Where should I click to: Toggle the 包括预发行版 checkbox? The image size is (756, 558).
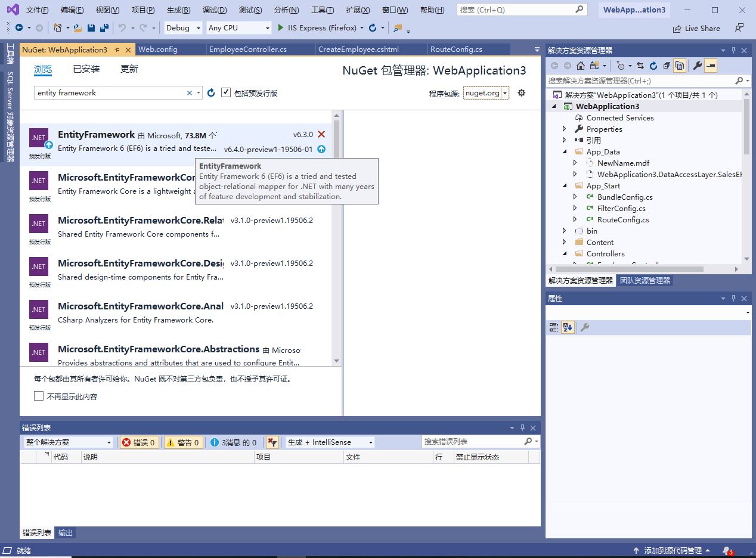tap(226, 92)
